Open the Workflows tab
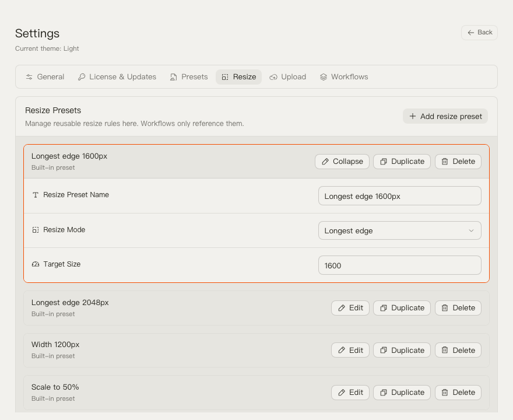The height and width of the screenshot is (420, 513). point(344,77)
